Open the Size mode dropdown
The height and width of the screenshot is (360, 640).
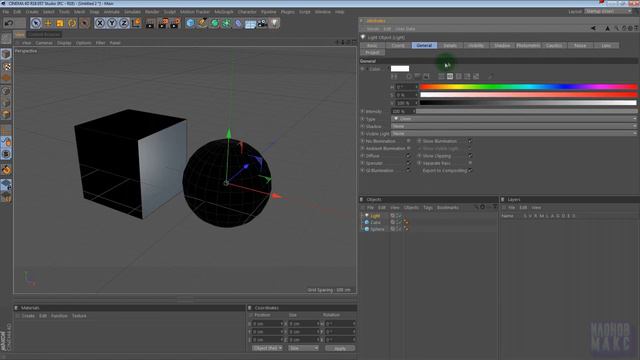click(x=303, y=348)
